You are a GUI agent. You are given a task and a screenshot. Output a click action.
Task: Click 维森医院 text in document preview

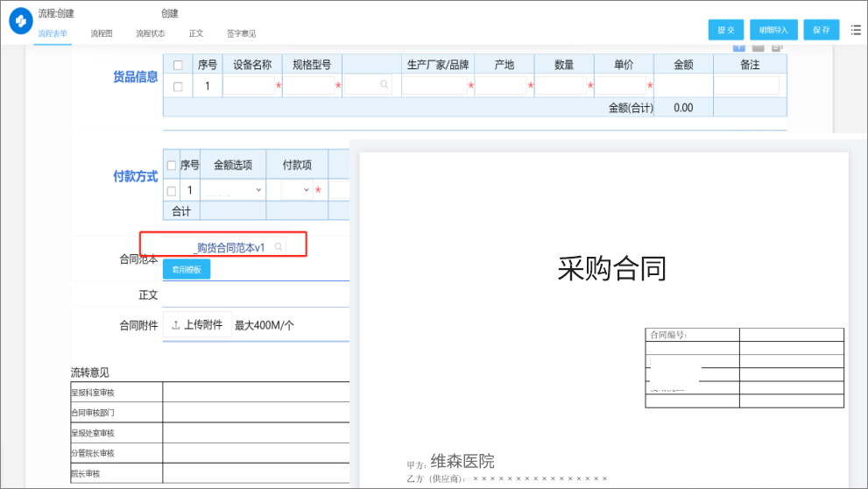462,461
